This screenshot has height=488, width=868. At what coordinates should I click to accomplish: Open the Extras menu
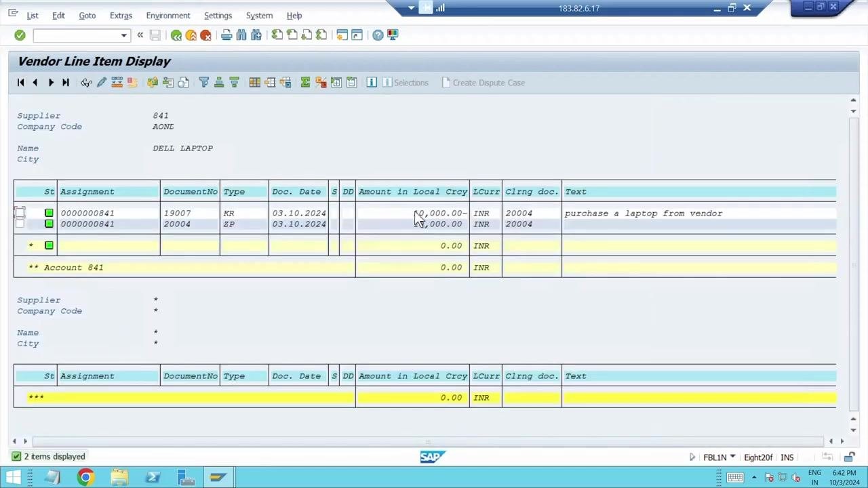[x=121, y=16]
